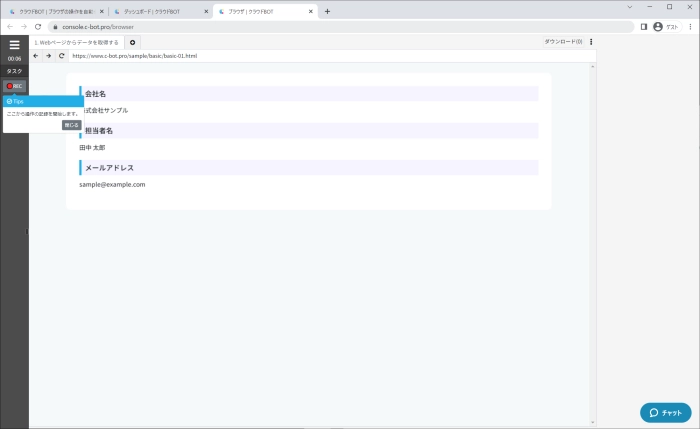The height and width of the screenshot is (429, 700).
Task: Select the Webページからデータを取得する tab
Action: pos(76,43)
